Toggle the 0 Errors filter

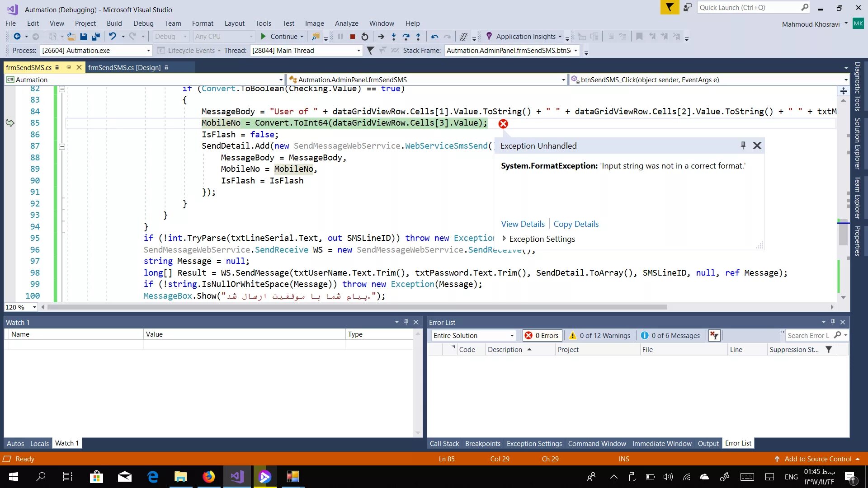[542, 336]
